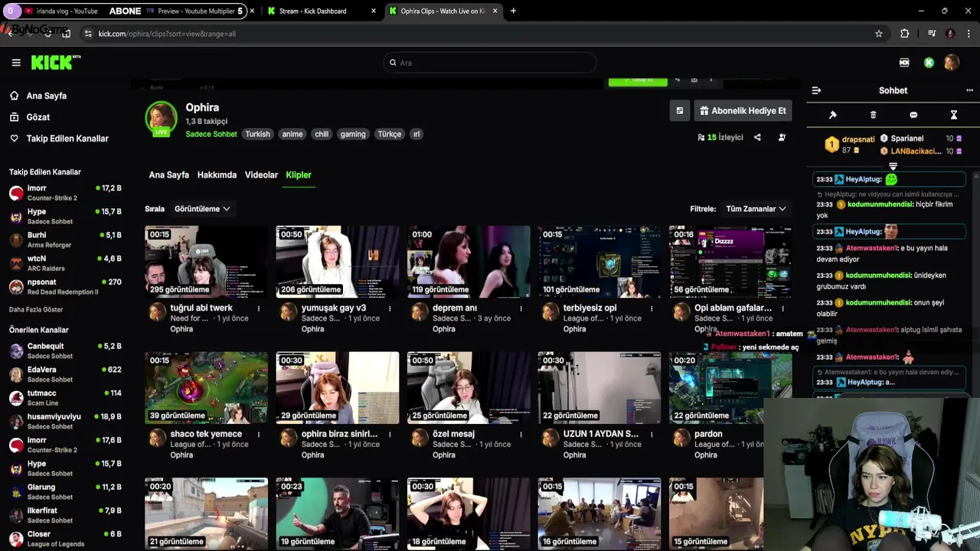Viewport: 980px width, 551px height.
Task: Click the gavel moderation icon in chat
Action: (833, 115)
